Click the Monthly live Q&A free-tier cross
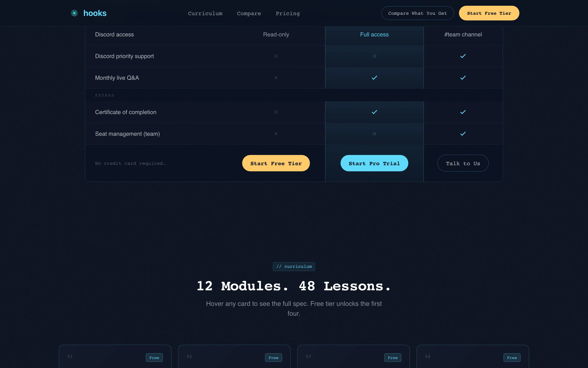Viewport: 588px width, 368px height. tap(276, 78)
